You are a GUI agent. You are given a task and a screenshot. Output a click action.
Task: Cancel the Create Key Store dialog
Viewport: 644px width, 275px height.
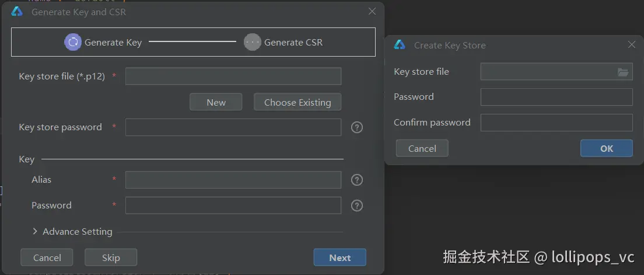(422, 148)
